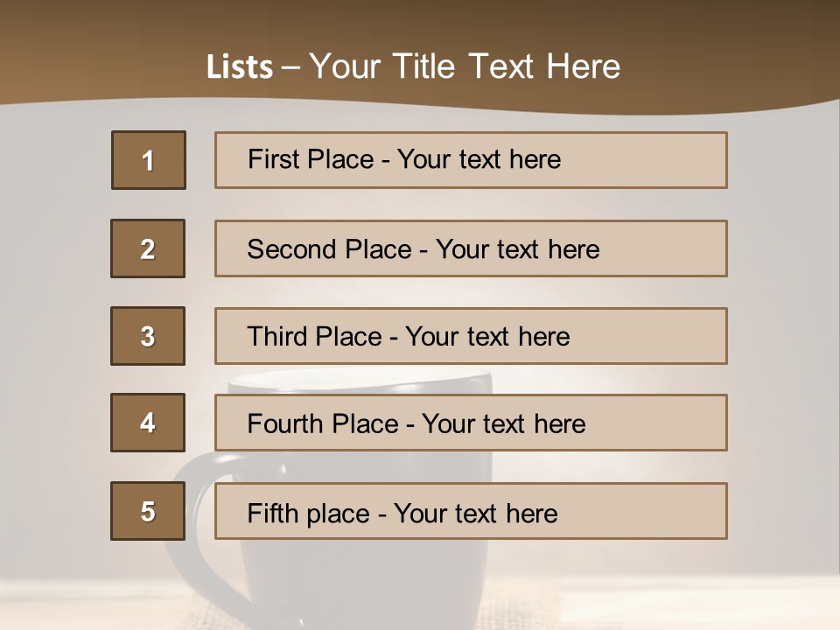This screenshot has width=840, height=630.
Task: Select the burlap table surface at bottom
Action: [x=420, y=605]
